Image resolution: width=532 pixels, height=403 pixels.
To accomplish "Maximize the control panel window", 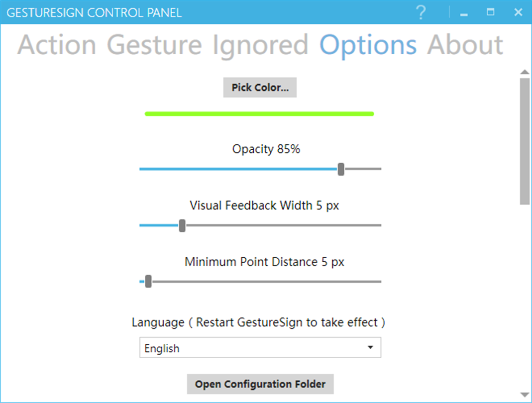I will pyautogui.click(x=491, y=12).
